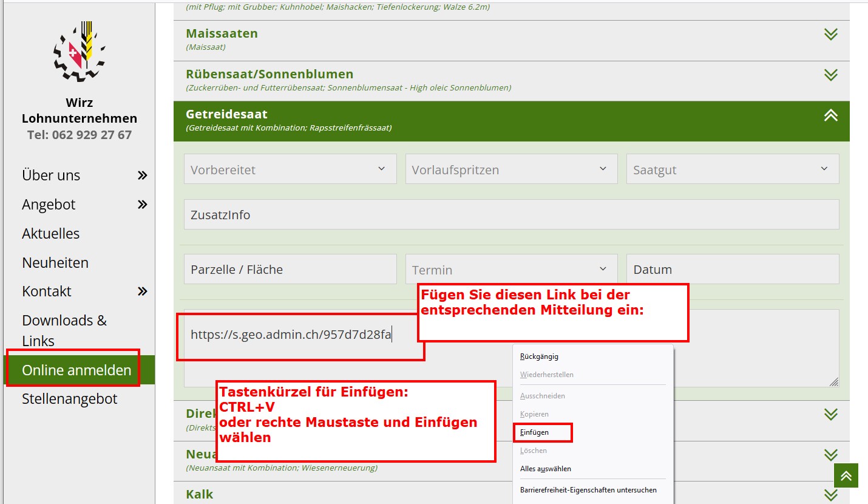Open the Vorlaufspritzen dropdown
The image size is (868, 504).
tap(511, 169)
